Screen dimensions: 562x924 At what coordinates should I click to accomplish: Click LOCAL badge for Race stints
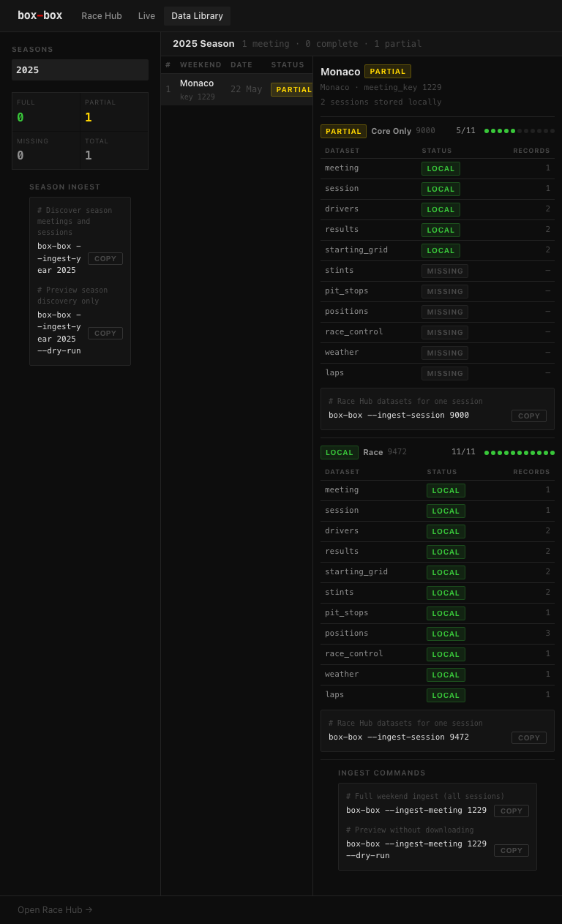point(446,593)
